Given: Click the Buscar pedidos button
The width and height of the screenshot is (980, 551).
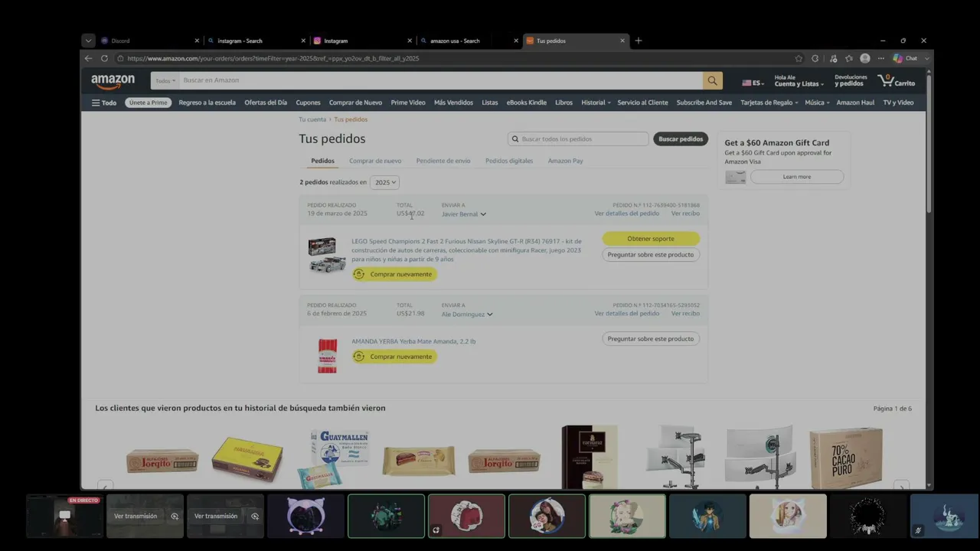Looking at the screenshot, I should click(681, 139).
